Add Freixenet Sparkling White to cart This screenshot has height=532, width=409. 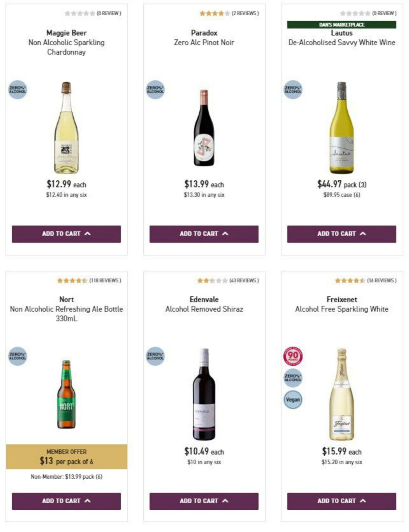pyautogui.click(x=342, y=501)
